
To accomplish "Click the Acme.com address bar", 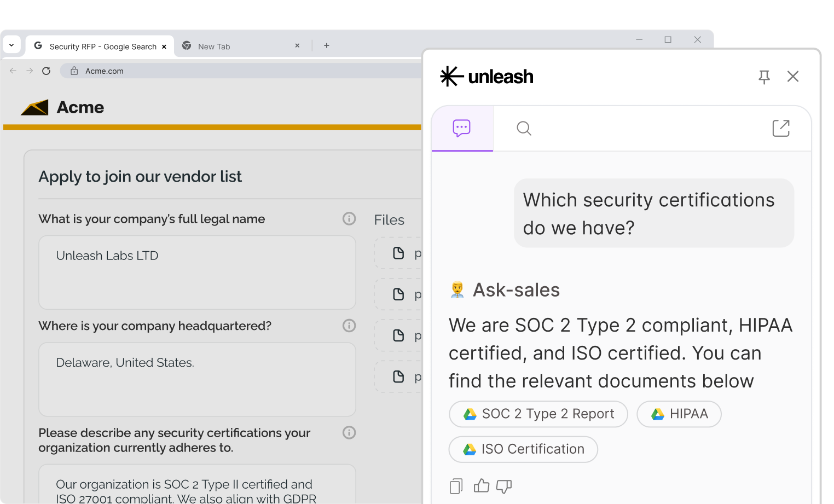I will pyautogui.click(x=241, y=71).
